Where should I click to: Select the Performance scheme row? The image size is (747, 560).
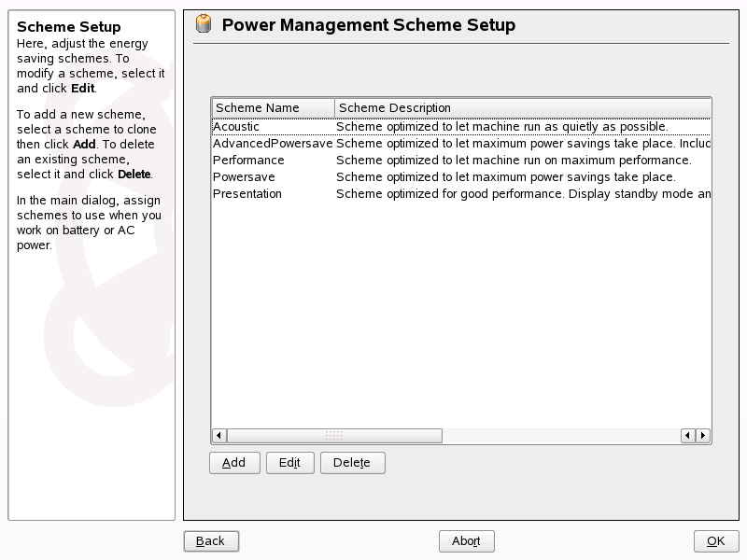pos(460,160)
